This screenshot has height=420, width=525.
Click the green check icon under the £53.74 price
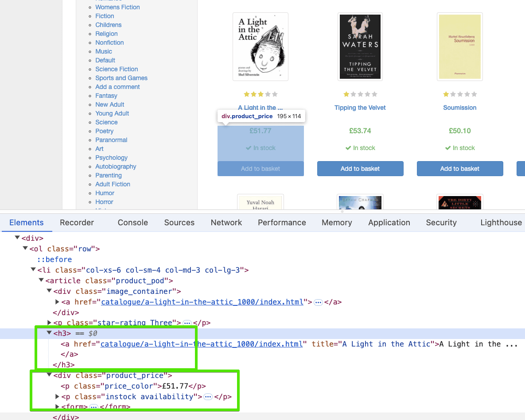348,148
